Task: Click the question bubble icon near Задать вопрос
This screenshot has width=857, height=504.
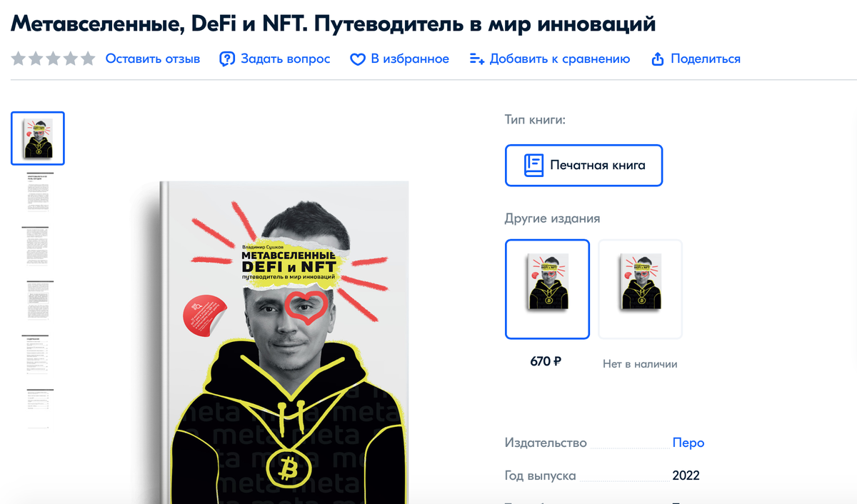Action: pos(227,59)
